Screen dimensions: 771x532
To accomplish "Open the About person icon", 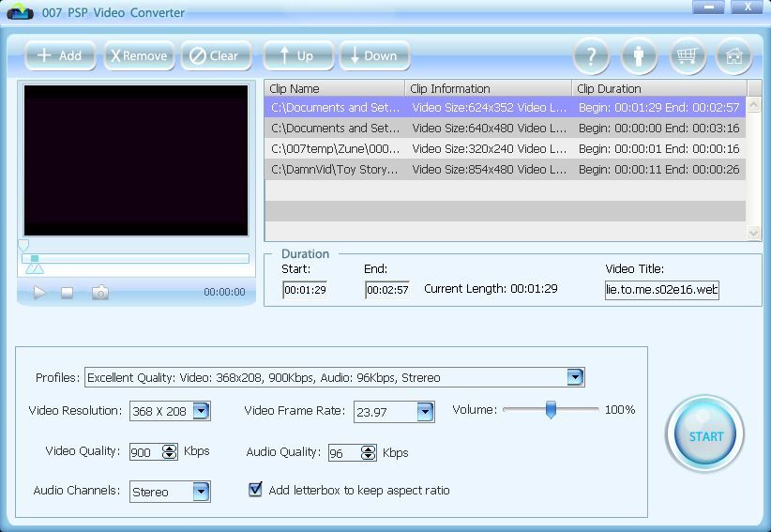I will pos(639,56).
